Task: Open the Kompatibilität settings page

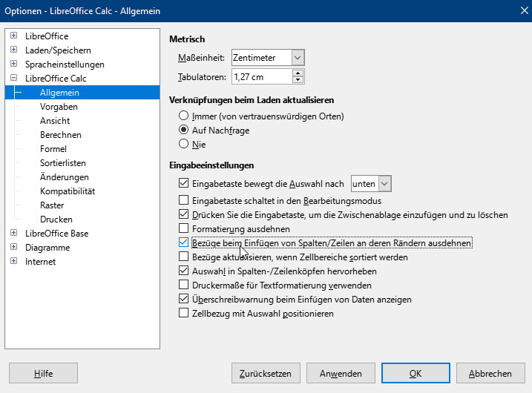Action: tap(68, 191)
